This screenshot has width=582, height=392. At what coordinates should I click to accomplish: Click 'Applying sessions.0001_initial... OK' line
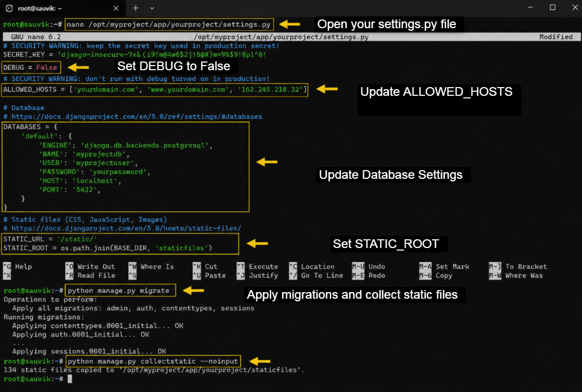(x=89, y=351)
